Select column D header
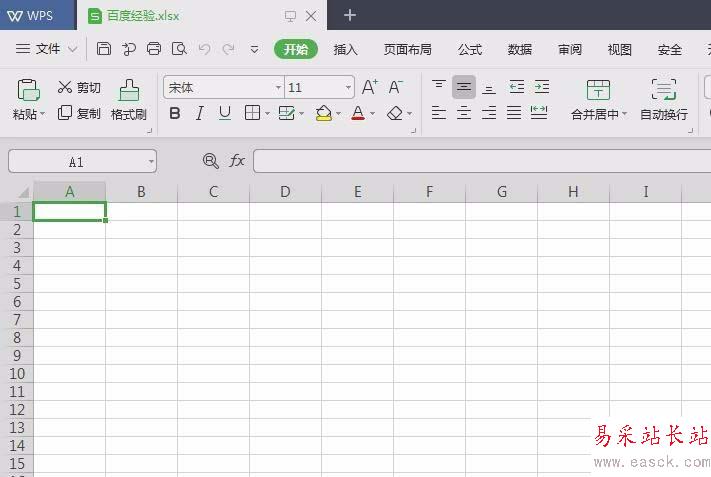This screenshot has height=477, width=711. coord(285,192)
